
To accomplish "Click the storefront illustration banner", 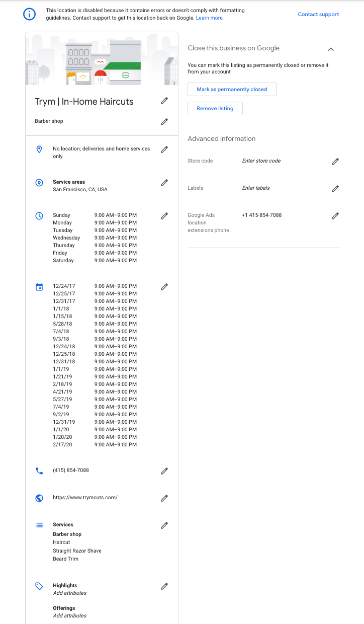I will tap(102, 59).
